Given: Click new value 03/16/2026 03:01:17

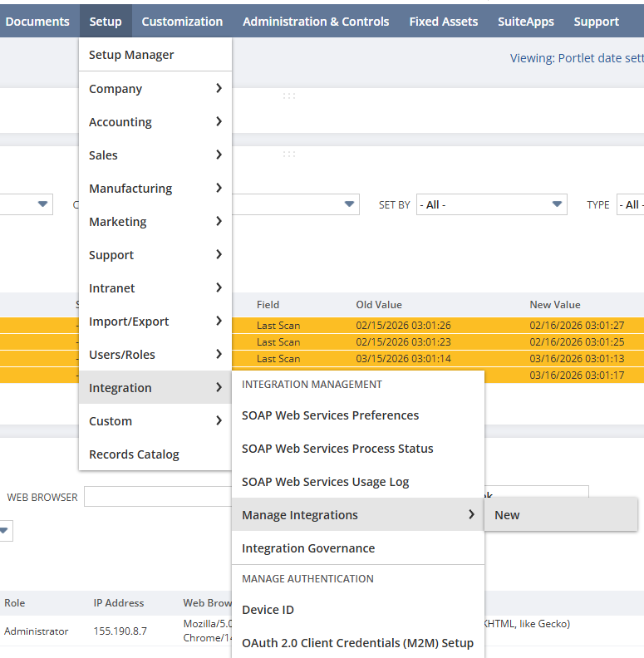Looking at the screenshot, I should point(577,376).
